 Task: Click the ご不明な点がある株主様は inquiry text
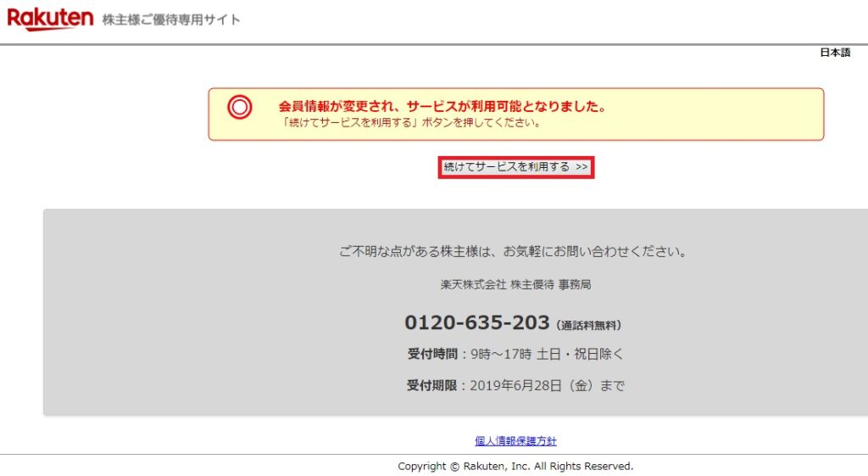pos(513,252)
